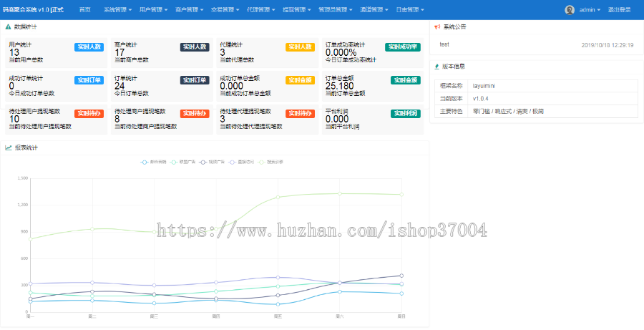Click the 系统公告 section header text

454,27
